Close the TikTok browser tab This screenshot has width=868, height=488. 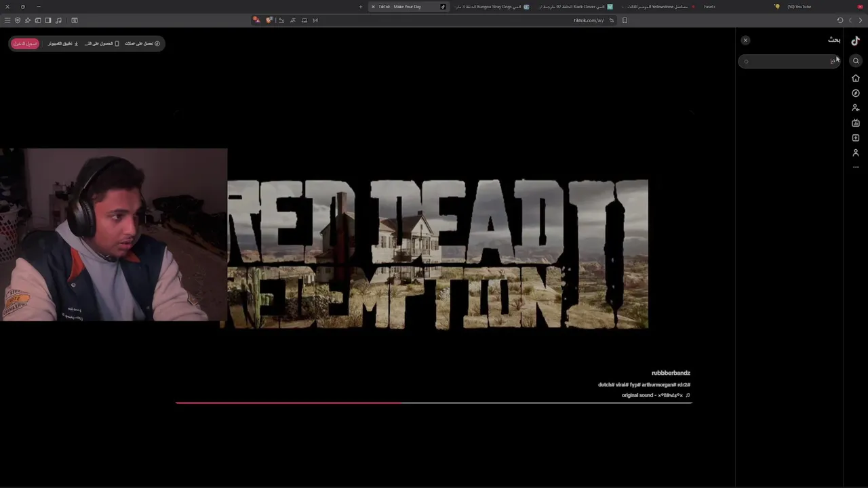pyautogui.click(x=373, y=7)
